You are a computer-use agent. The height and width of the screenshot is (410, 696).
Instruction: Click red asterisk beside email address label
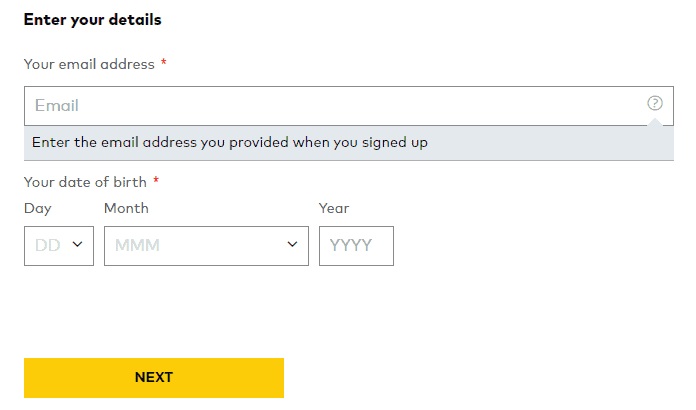click(x=164, y=62)
